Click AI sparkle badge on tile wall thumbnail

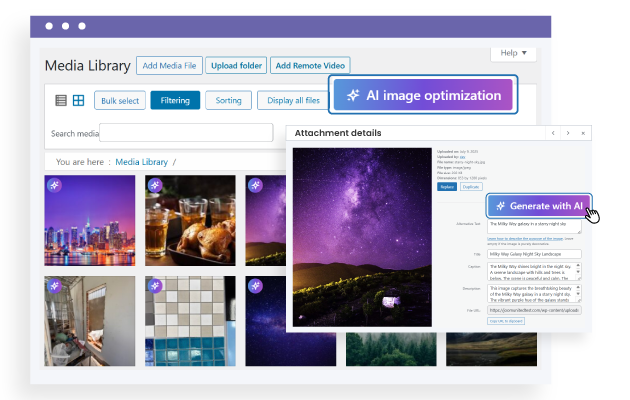[x=155, y=286]
